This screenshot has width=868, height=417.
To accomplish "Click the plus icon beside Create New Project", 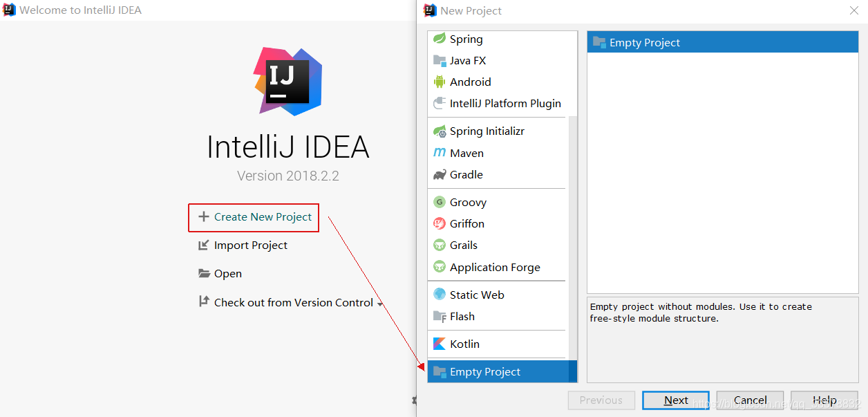I will 203,216.
